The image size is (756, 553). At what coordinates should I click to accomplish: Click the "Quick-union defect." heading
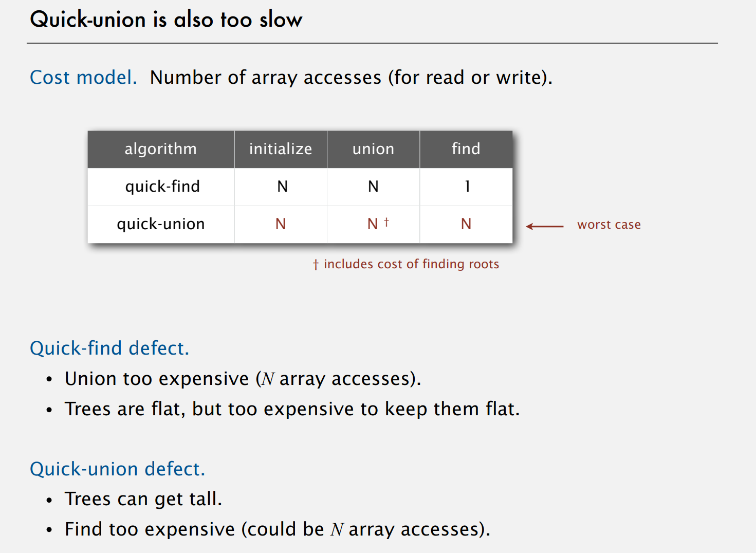click(117, 469)
